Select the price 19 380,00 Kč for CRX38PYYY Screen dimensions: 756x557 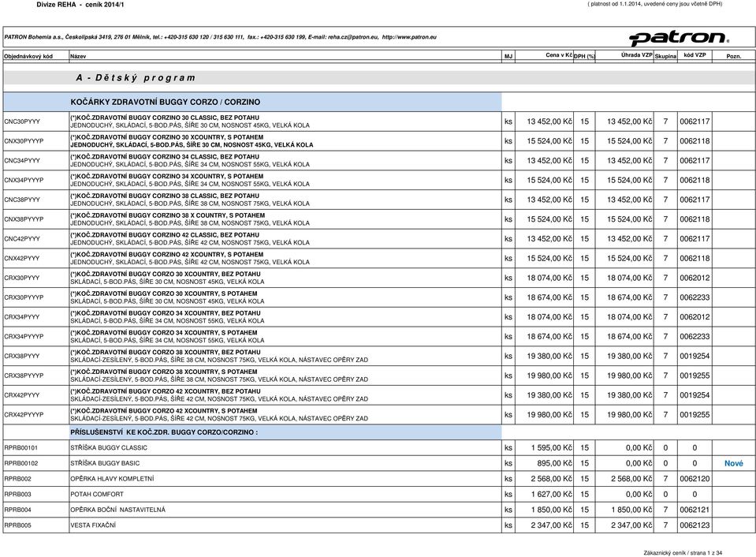point(549,356)
